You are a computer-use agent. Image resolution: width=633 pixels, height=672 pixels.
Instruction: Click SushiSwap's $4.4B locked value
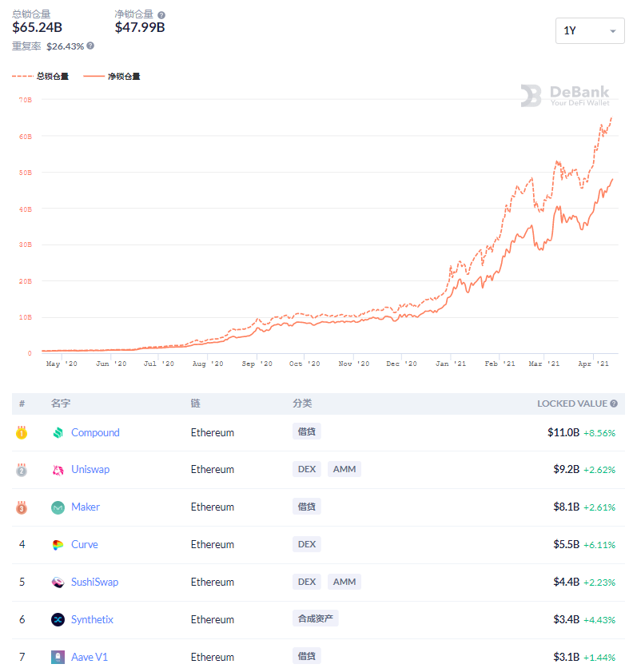566,582
